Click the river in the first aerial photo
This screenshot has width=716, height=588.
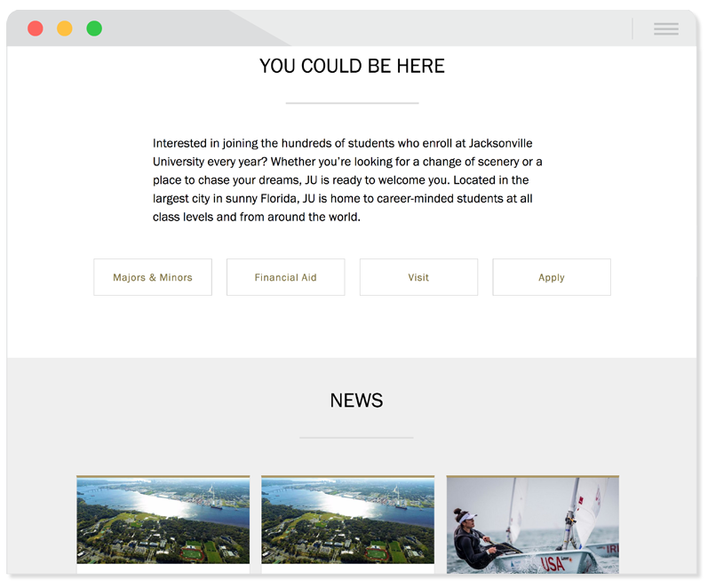(x=151, y=502)
